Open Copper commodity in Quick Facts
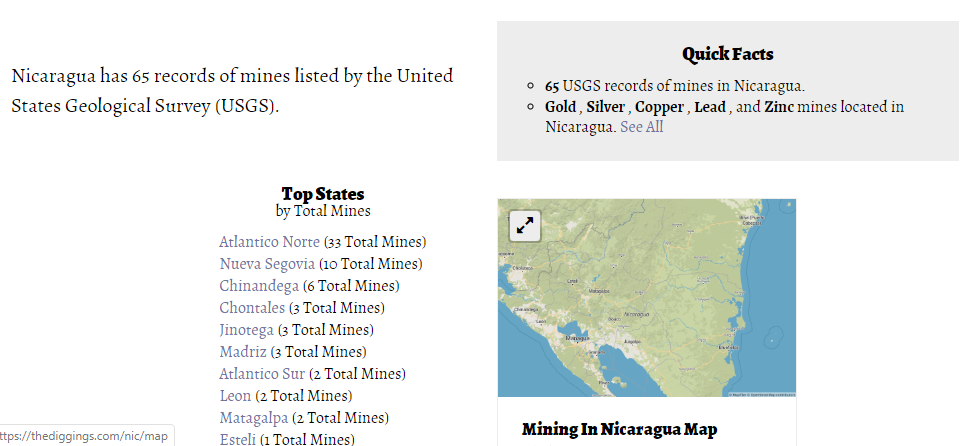The width and height of the screenshot is (972, 446). click(659, 107)
